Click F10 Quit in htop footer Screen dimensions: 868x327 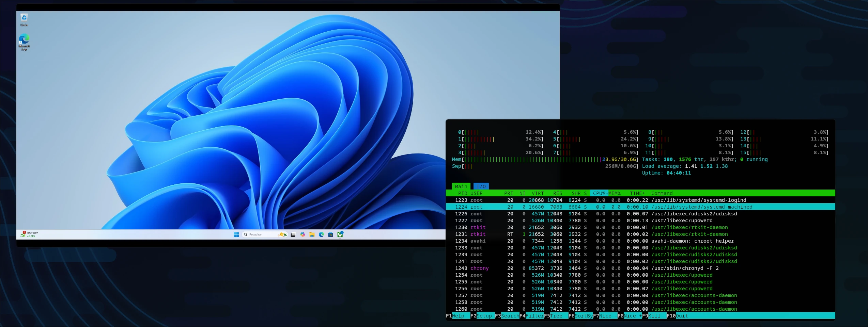(x=677, y=316)
